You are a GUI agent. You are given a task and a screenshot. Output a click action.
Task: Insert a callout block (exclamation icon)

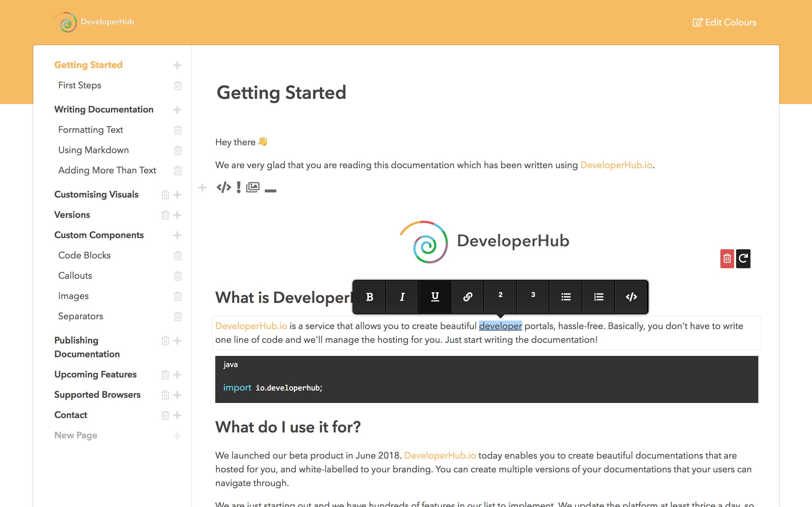[x=238, y=187]
